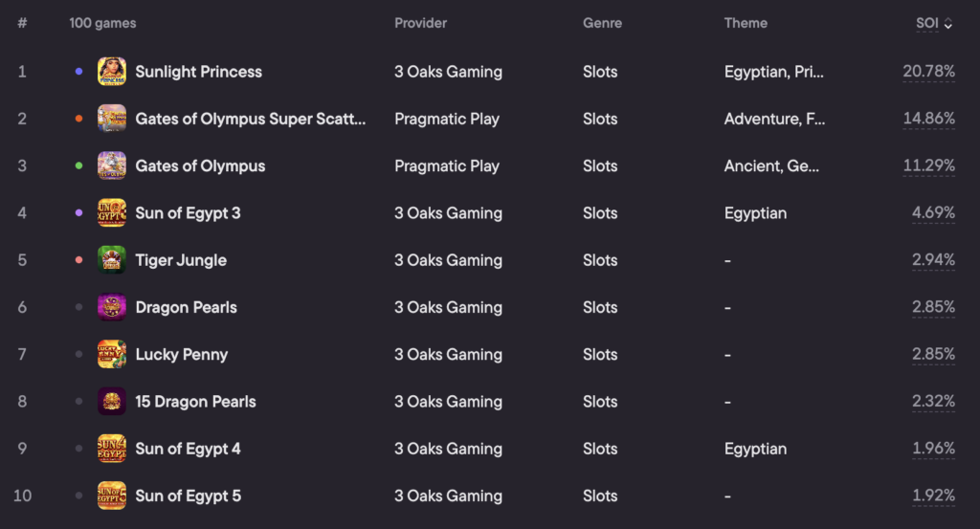Toggle the blue dot beside Sunlight Princess

tap(78, 72)
